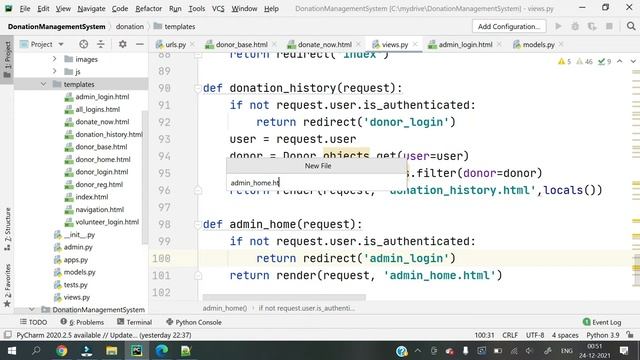Click the Search Everywhere magnifier icon
Screen dimensions: 640x360
[x=631, y=27]
